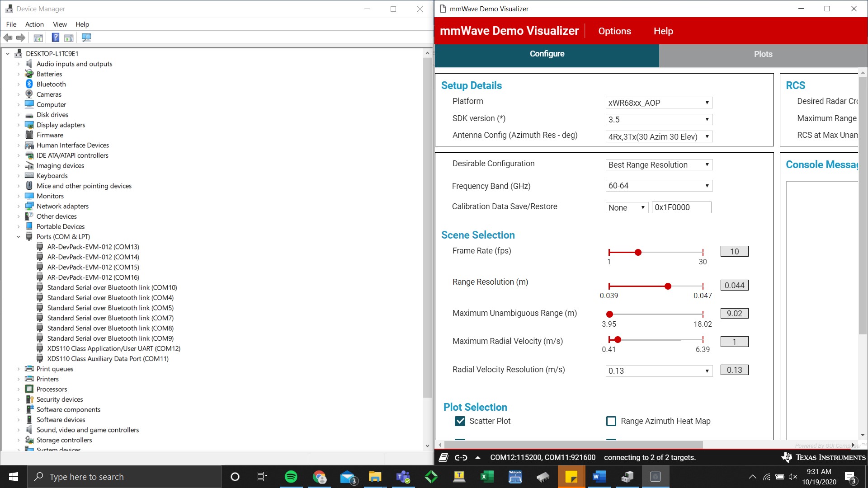This screenshot has width=868, height=488.
Task: Click Options in mmWave Visualizer header
Action: pos(614,31)
